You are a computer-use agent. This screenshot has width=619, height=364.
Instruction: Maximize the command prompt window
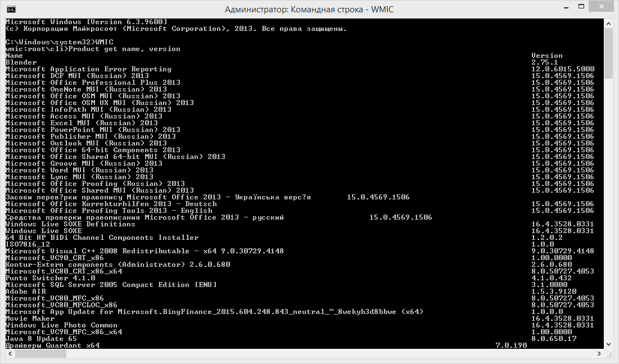[581, 7]
